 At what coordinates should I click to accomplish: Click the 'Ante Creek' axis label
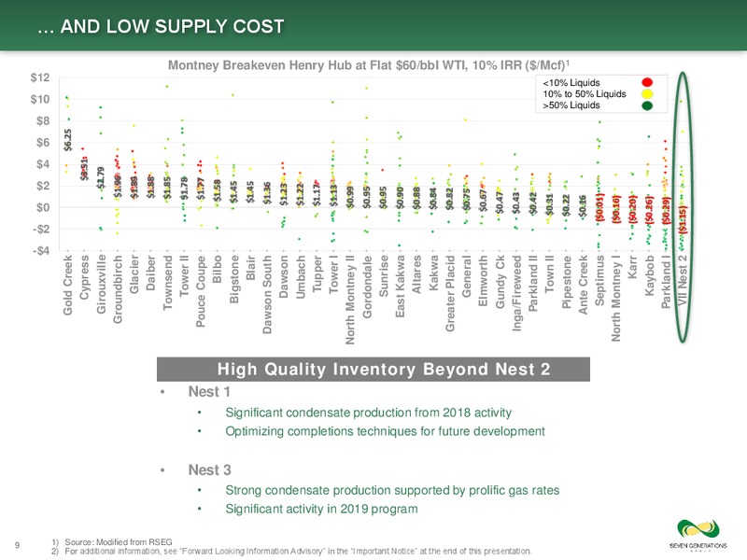[x=583, y=285]
